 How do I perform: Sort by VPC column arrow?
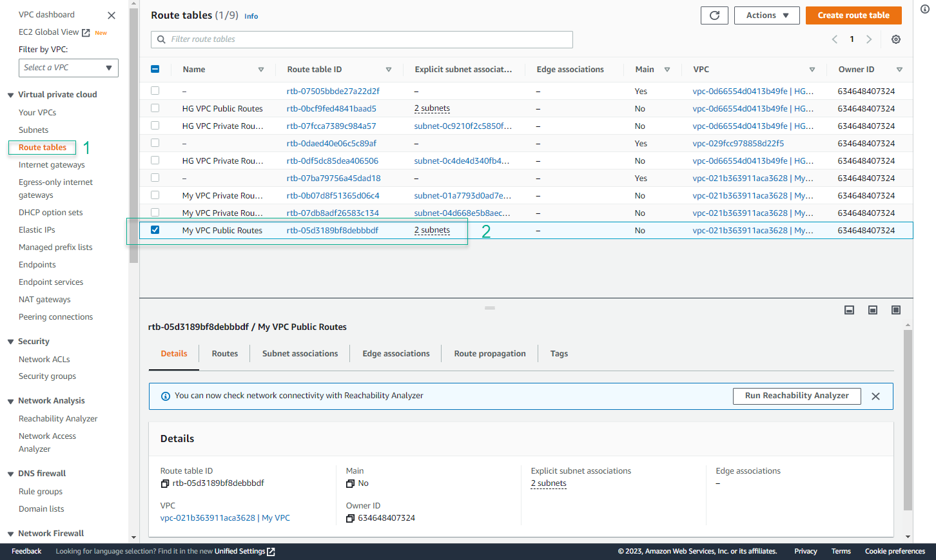point(812,70)
